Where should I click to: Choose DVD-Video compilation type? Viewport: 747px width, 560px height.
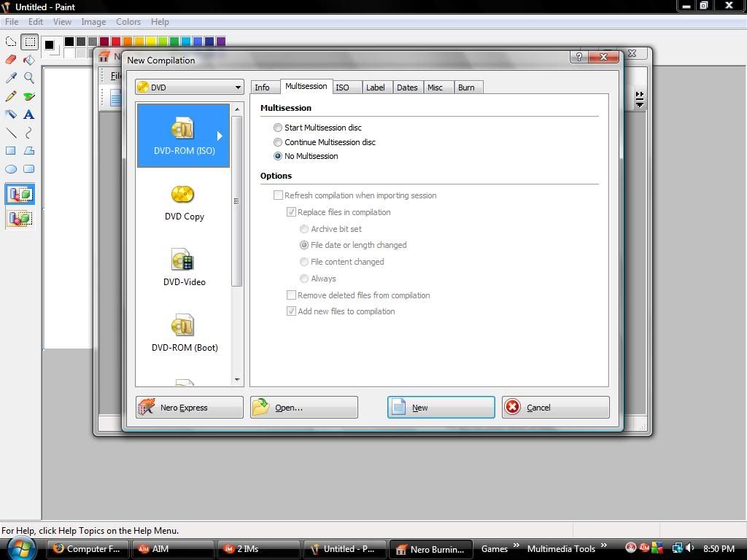[x=184, y=268]
